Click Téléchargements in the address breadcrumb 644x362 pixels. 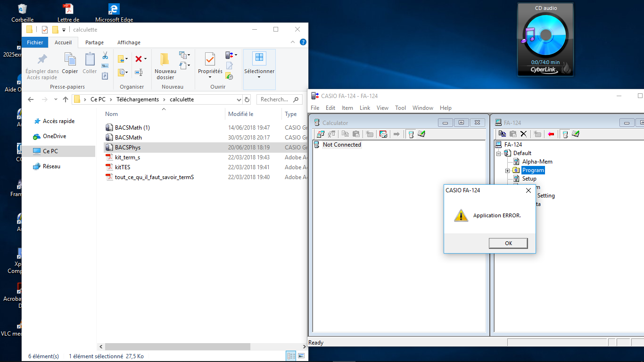(138, 99)
